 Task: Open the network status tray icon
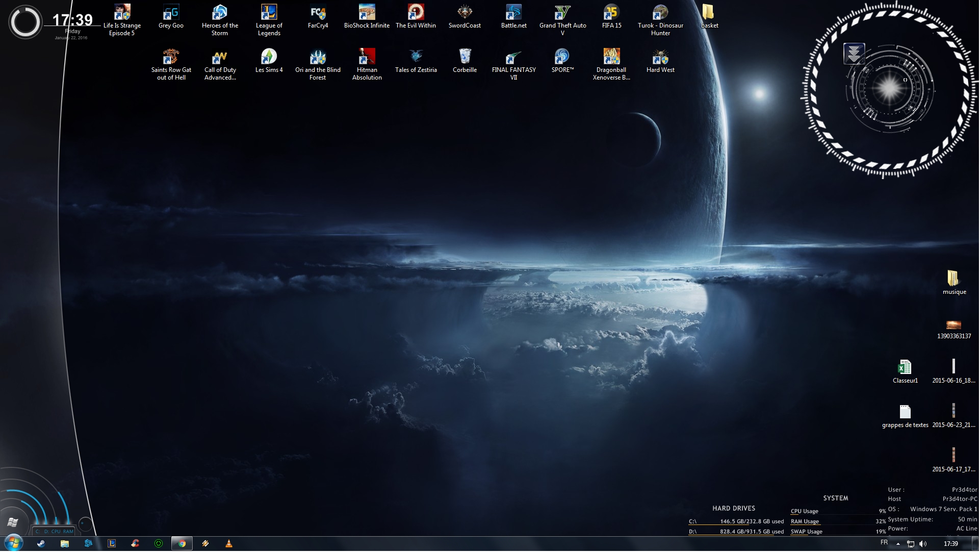pos(911,544)
